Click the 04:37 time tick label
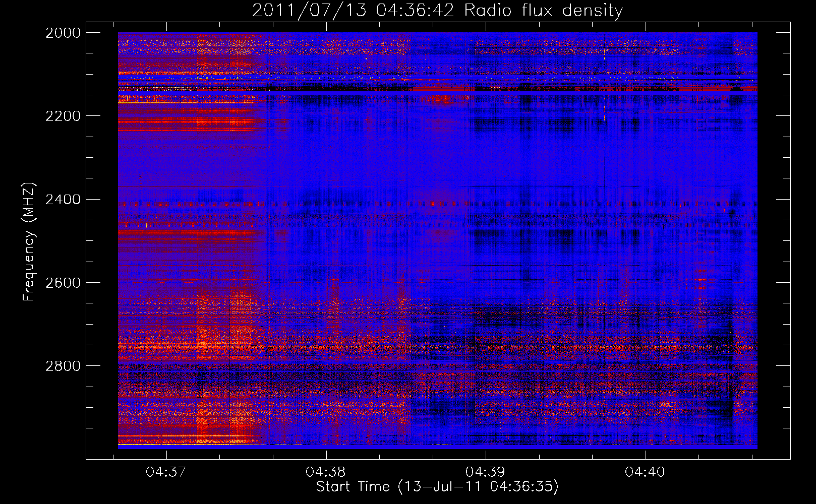The image size is (816, 504). point(166,472)
